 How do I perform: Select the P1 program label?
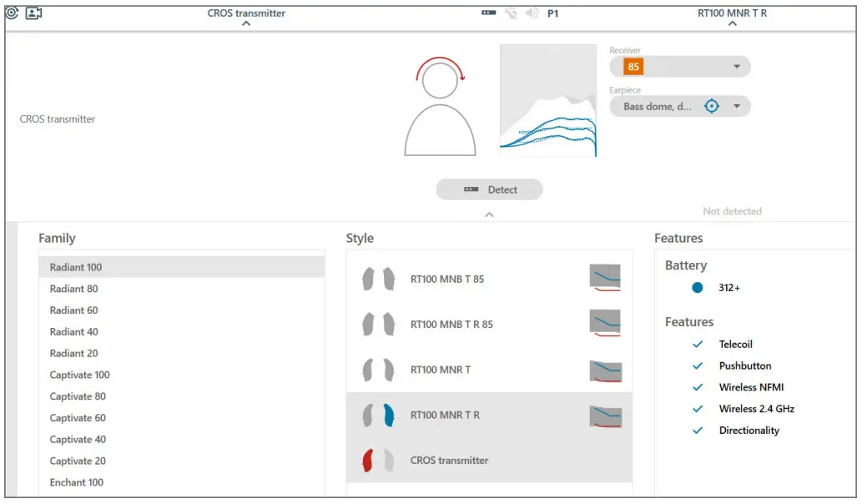pyautogui.click(x=552, y=13)
